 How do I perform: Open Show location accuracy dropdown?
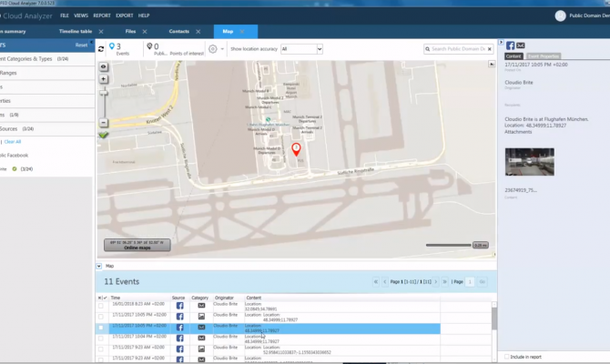(300, 49)
